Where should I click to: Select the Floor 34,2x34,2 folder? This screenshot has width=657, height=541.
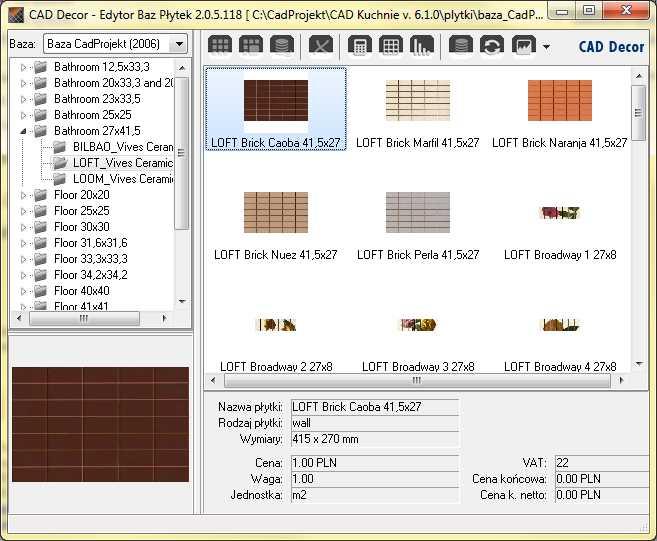pos(91,275)
